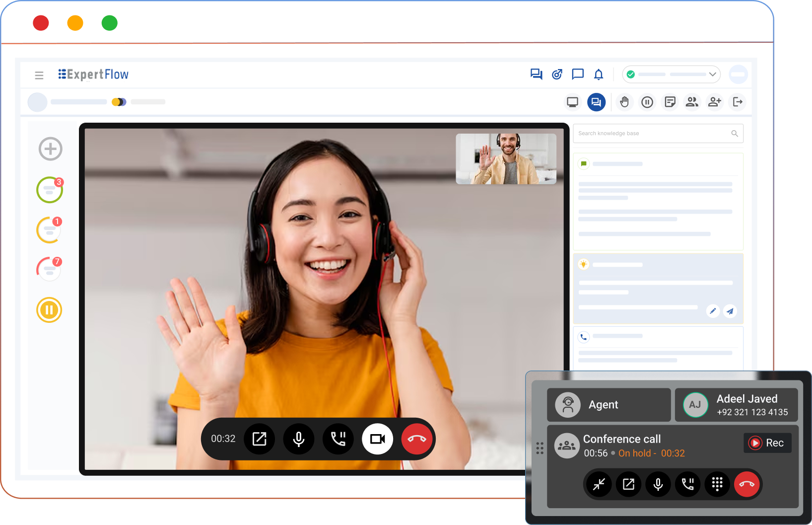Open conversation with 3 unread badge
The height and width of the screenshot is (525, 812).
[50, 190]
